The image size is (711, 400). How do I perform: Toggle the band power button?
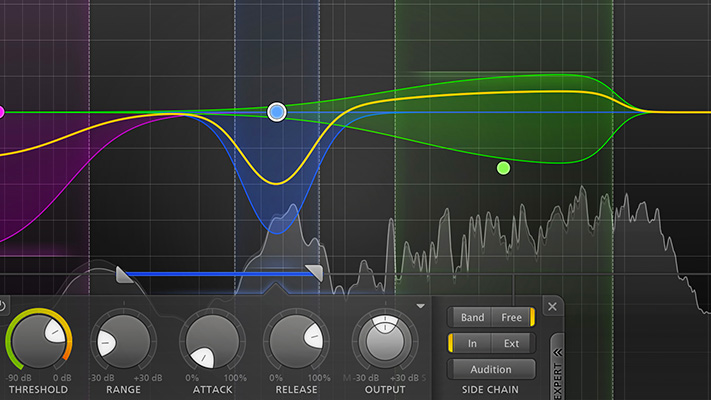3,306
